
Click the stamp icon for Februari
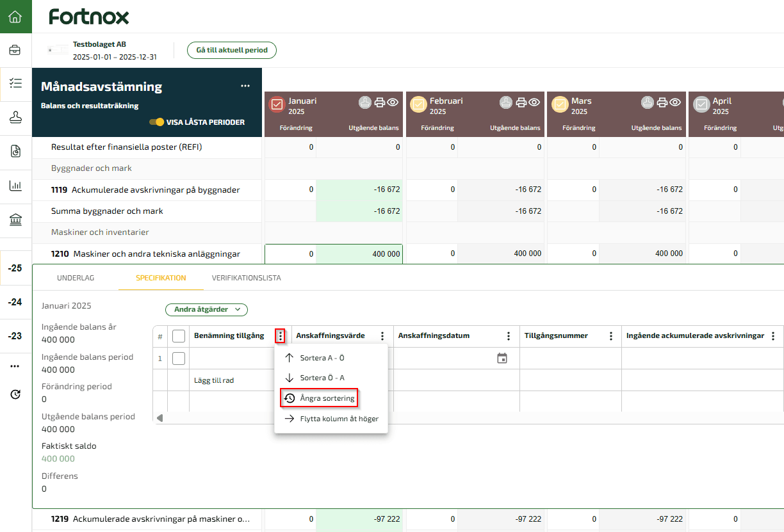click(x=506, y=102)
